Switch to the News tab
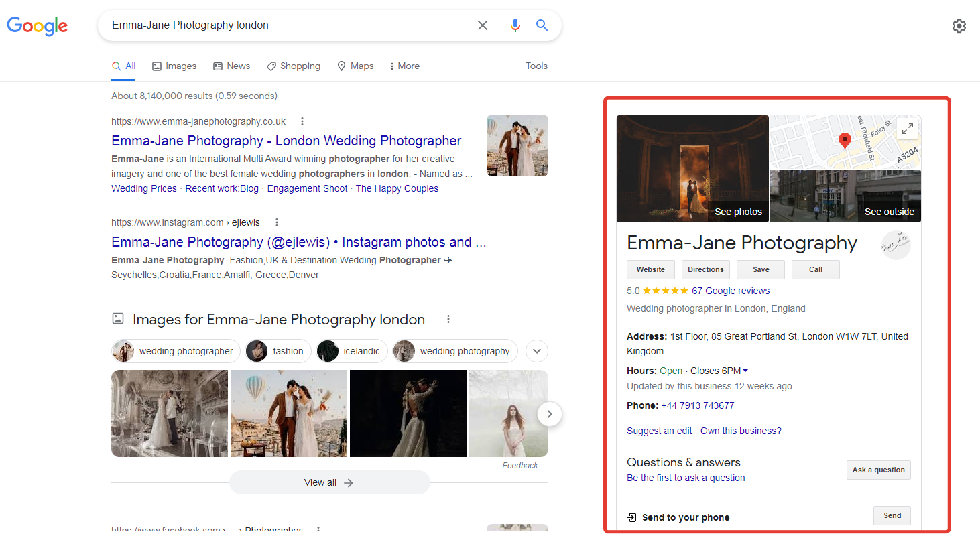The height and width of the screenshot is (534, 980). click(231, 66)
